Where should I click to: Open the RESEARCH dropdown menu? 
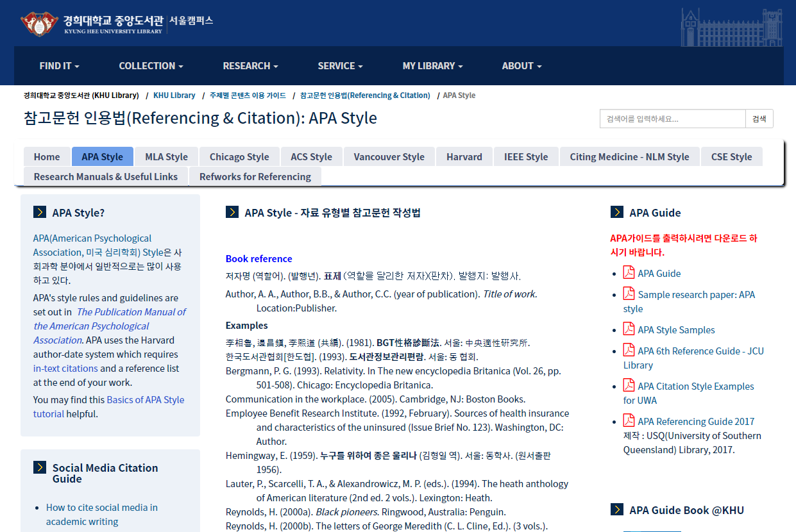pos(250,65)
